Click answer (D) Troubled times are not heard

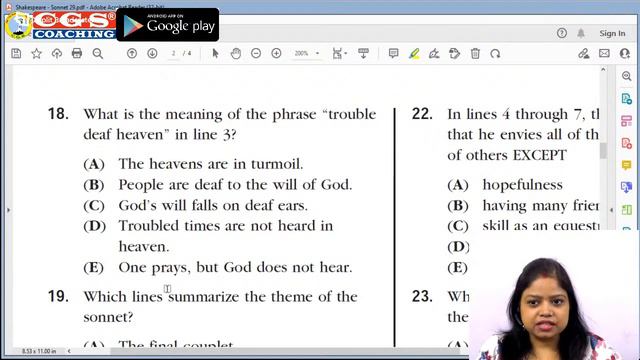(208, 236)
